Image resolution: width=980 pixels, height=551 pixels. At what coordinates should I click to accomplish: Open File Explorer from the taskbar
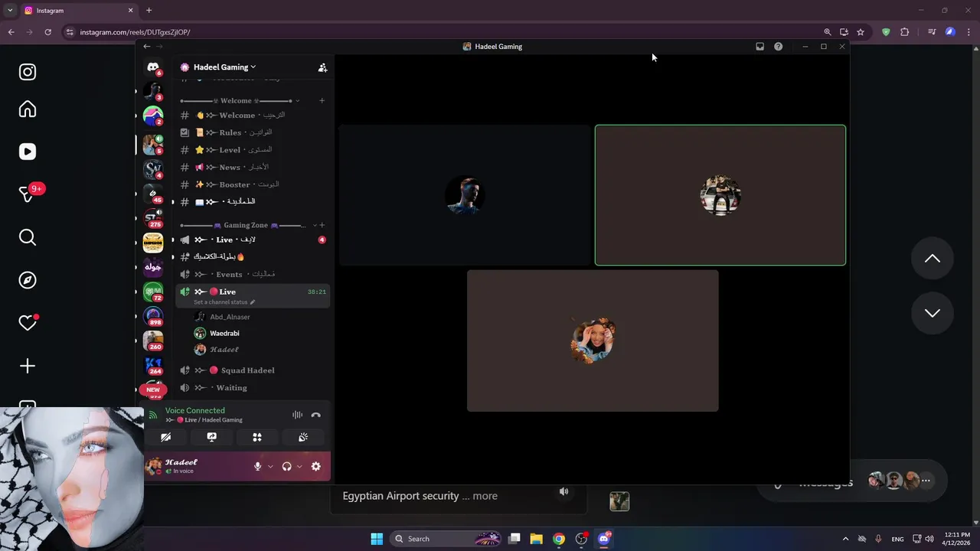tap(536, 539)
